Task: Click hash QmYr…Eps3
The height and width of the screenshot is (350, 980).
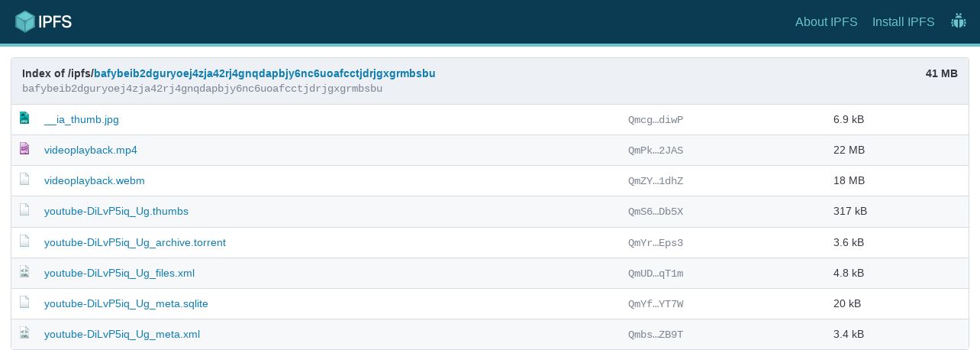Action: pyautogui.click(x=656, y=243)
